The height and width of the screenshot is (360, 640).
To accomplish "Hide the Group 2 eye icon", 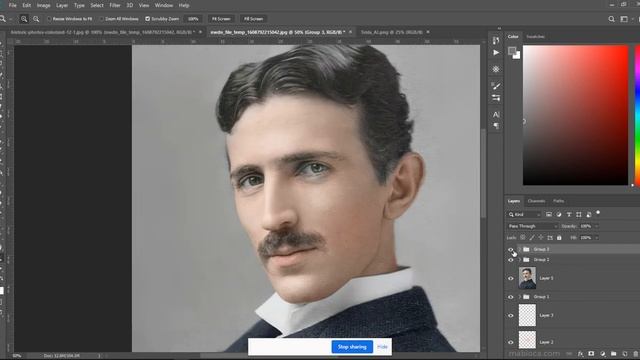I will coord(511,260).
